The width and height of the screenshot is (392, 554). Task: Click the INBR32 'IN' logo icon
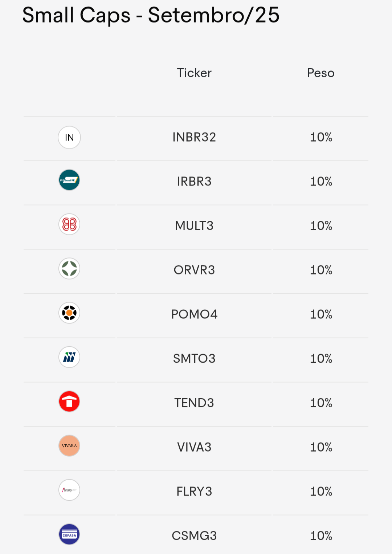69,138
